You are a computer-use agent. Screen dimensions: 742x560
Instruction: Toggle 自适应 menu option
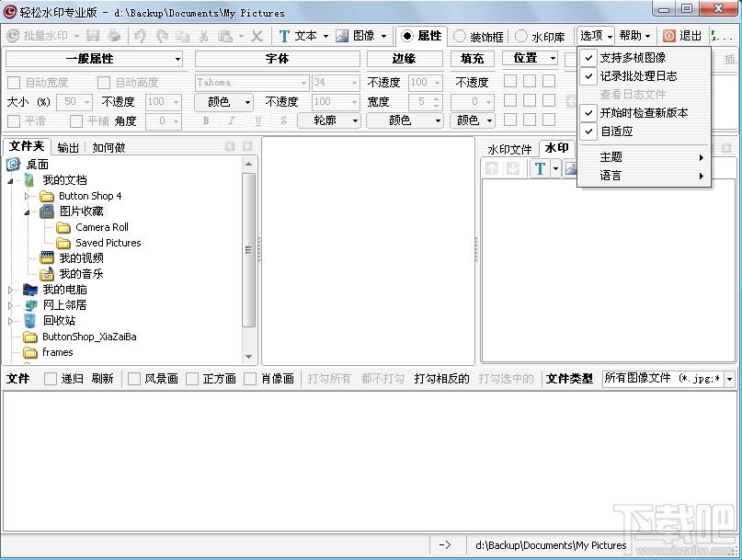tap(644, 131)
